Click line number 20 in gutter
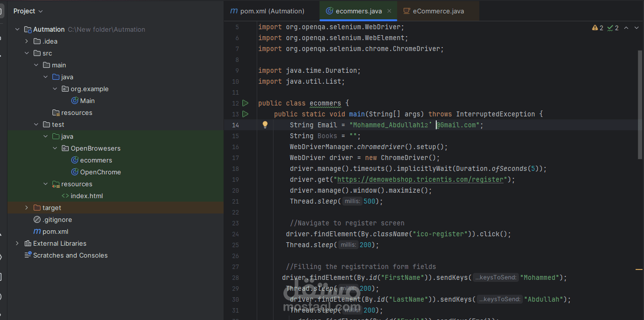644x320 pixels. point(235,190)
